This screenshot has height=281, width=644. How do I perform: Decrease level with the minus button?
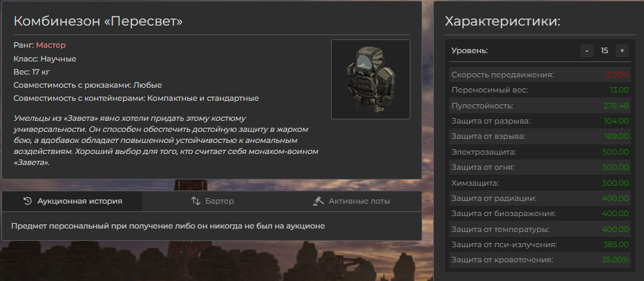pos(587,51)
